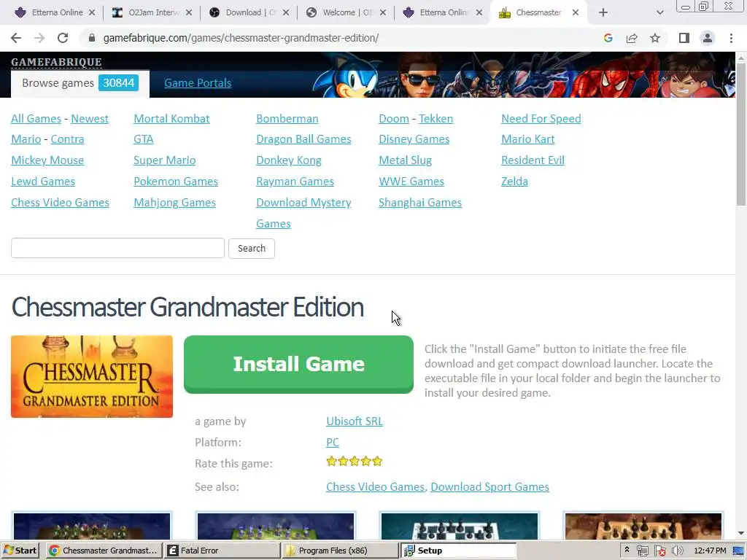Rate the game one star (first star)
Image resolution: width=747 pixels, height=560 pixels.
coord(332,462)
